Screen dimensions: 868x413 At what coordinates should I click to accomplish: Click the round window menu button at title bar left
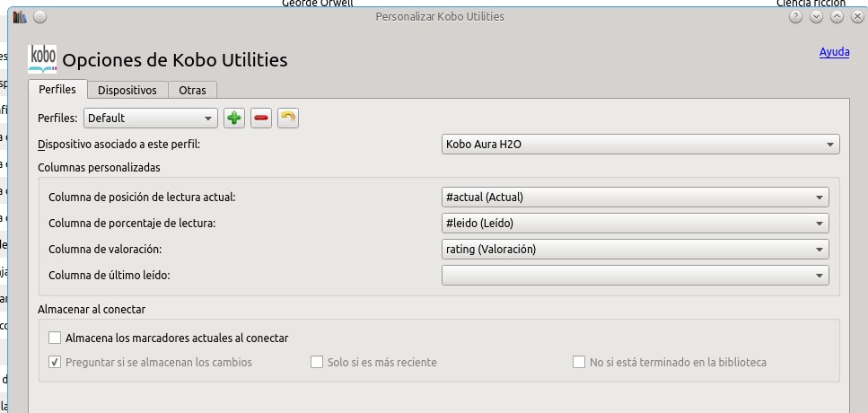40,16
